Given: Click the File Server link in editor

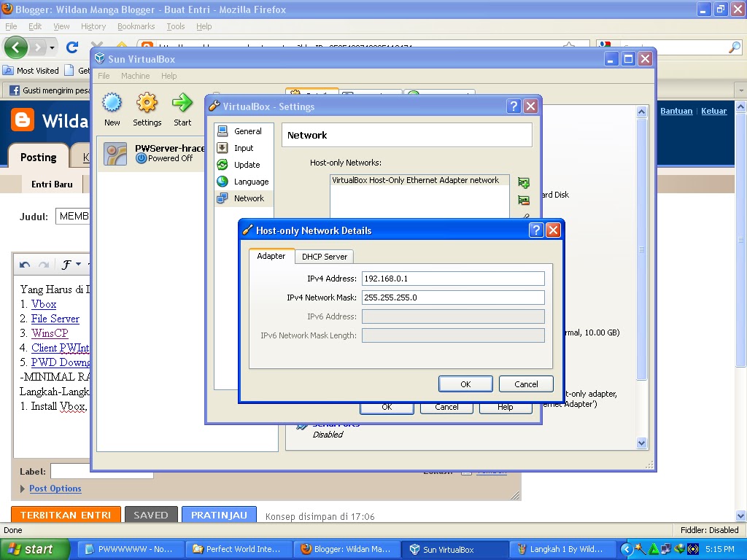Looking at the screenshot, I should click(55, 319).
